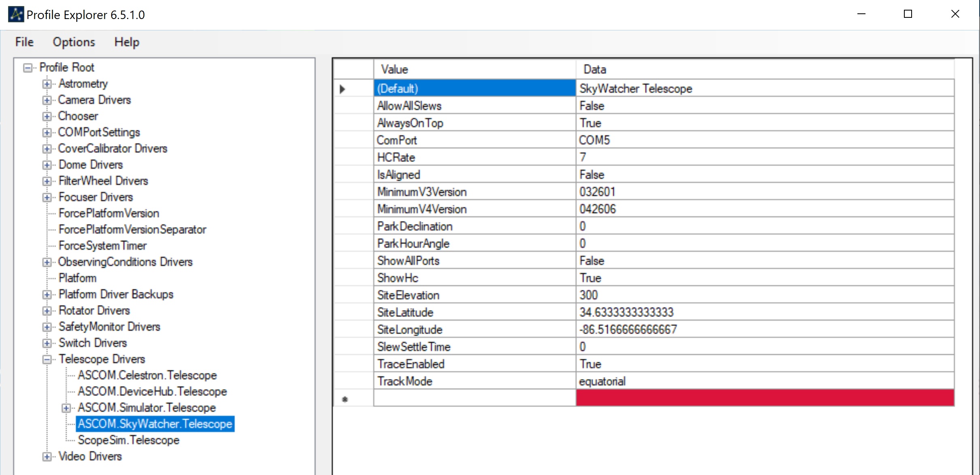
Task: Click the SiteLatitude 34.6333333333333 cell
Action: coord(765,312)
